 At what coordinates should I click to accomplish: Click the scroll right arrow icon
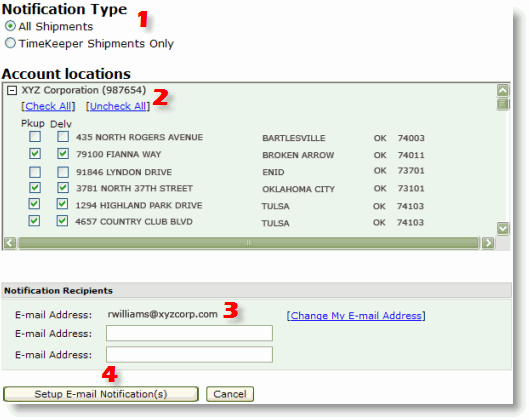(488, 243)
